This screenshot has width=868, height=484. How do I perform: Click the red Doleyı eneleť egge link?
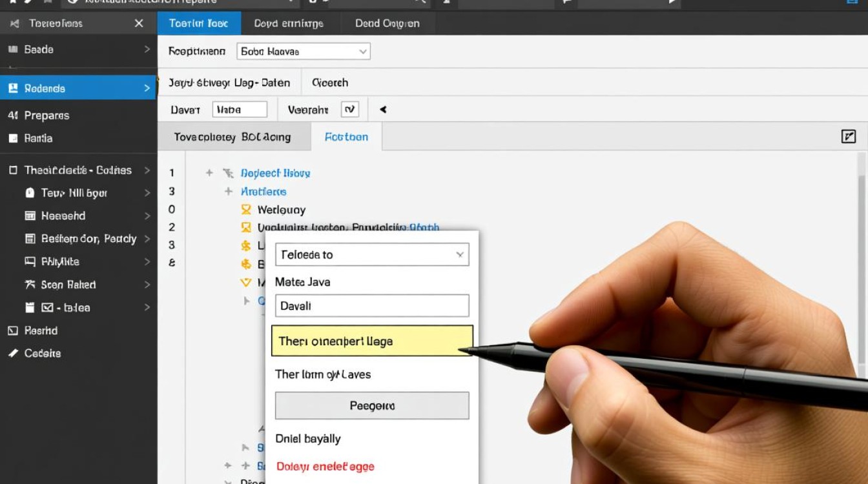tap(325, 467)
